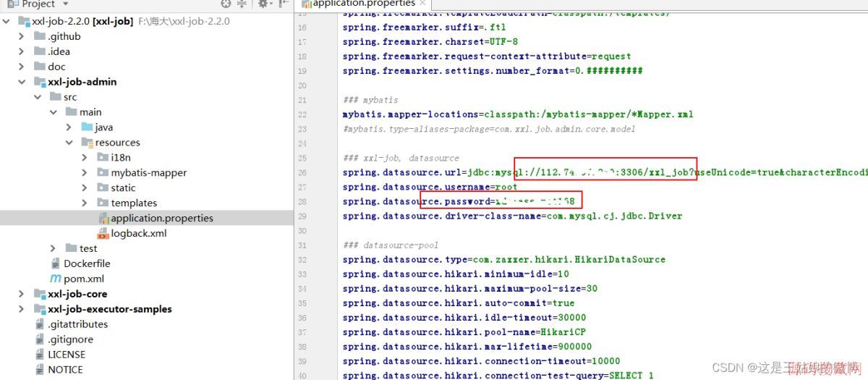Click the xxl-job-admin module folder icon
The width and height of the screenshot is (868, 380).
click(x=40, y=82)
